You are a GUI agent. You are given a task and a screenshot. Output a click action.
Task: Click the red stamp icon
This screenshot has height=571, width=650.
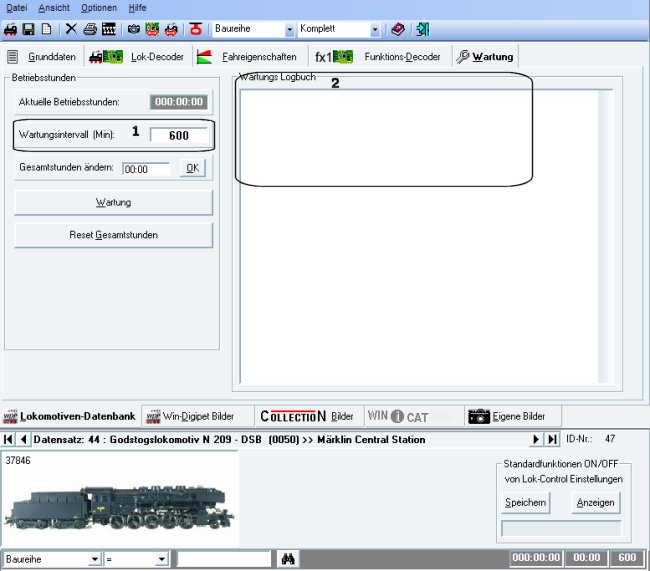[x=196, y=29]
